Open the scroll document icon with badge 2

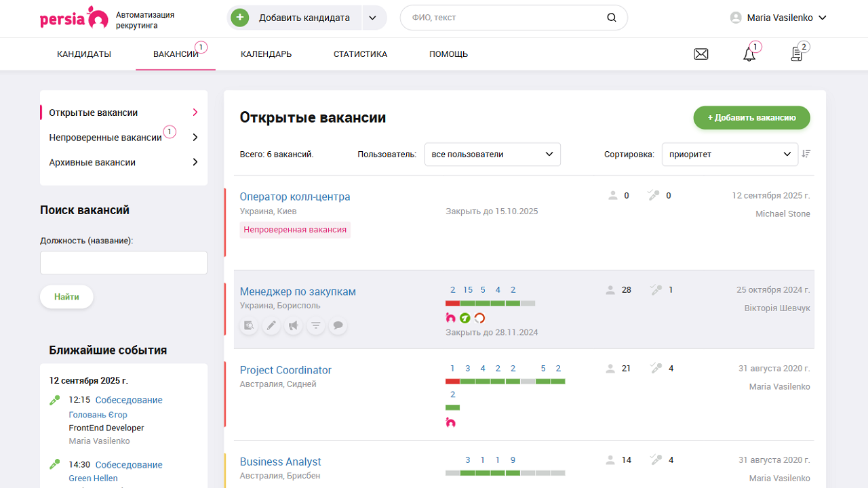[797, 54]
